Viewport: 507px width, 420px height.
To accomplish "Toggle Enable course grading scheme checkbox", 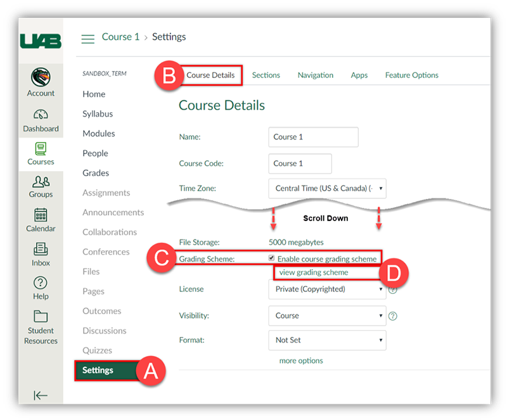I will coord(272,258).
